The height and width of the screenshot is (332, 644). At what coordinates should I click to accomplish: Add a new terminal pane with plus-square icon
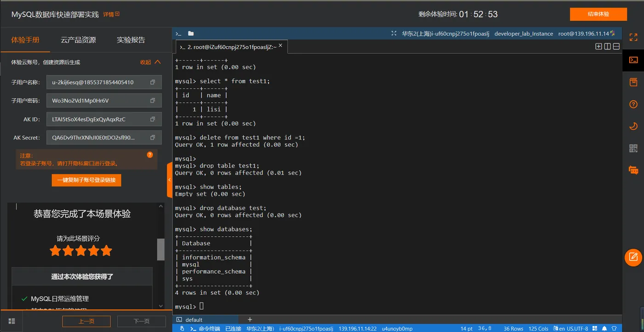tap(598, 46)
